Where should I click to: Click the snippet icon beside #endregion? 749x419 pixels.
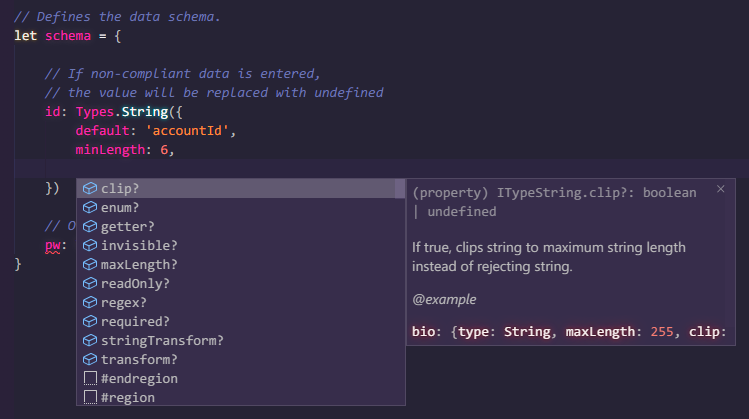pos(90,379)
